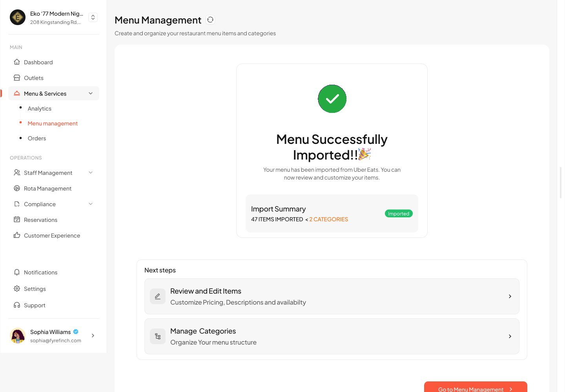Click the arrow on Go to Menu Management
Screen dimensions: 565x392
(x=511, y=389)
